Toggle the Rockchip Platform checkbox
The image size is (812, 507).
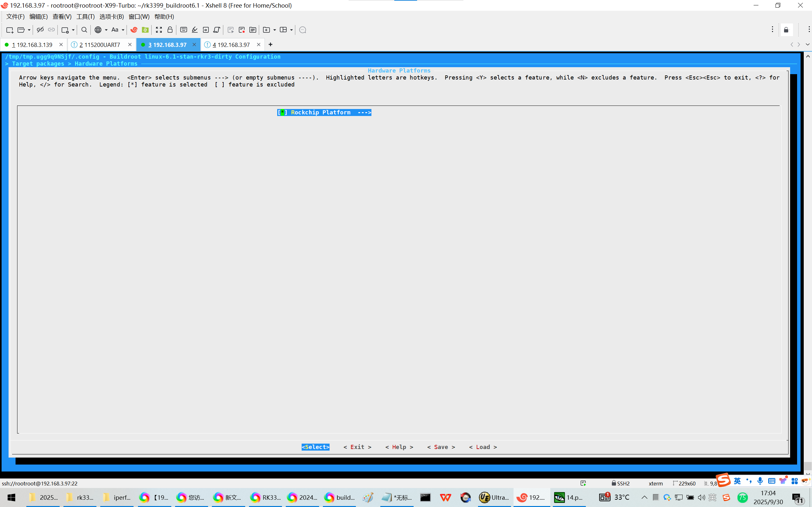(282, 113)
